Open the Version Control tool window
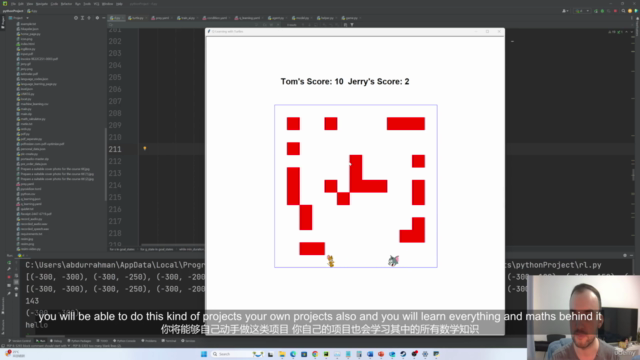The width and height of the screenshot is (640, 360). click(x=20, y=341)
